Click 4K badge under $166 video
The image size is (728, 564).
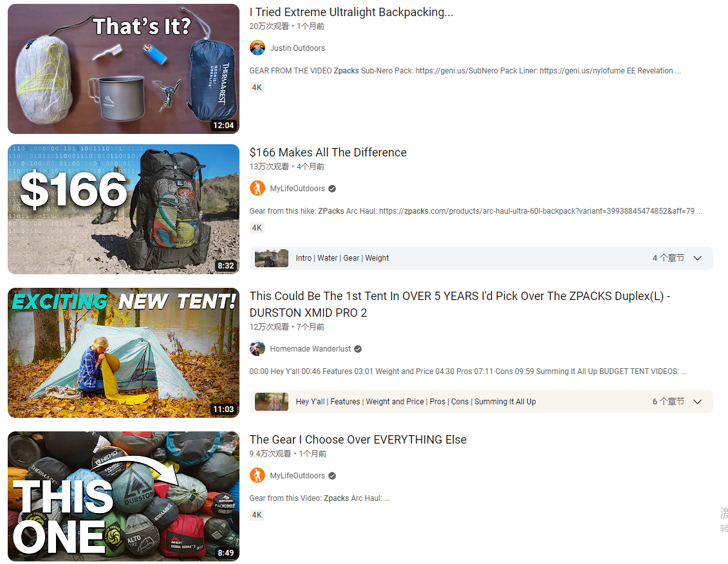(257, 228)
